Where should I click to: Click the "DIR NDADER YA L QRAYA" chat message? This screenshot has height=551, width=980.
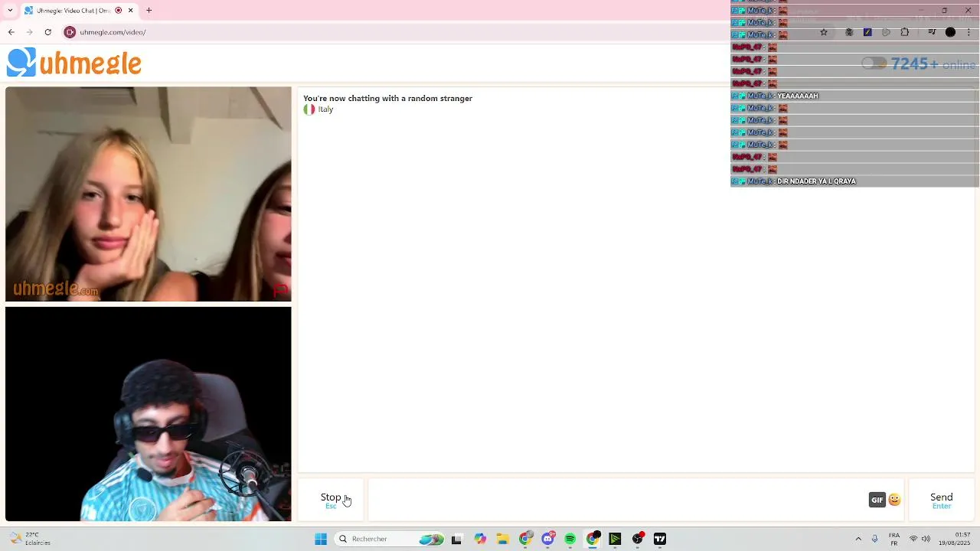click(816, 181)
